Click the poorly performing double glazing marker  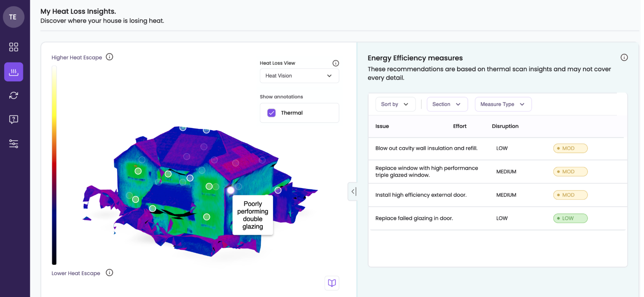(x=230, y=190)
